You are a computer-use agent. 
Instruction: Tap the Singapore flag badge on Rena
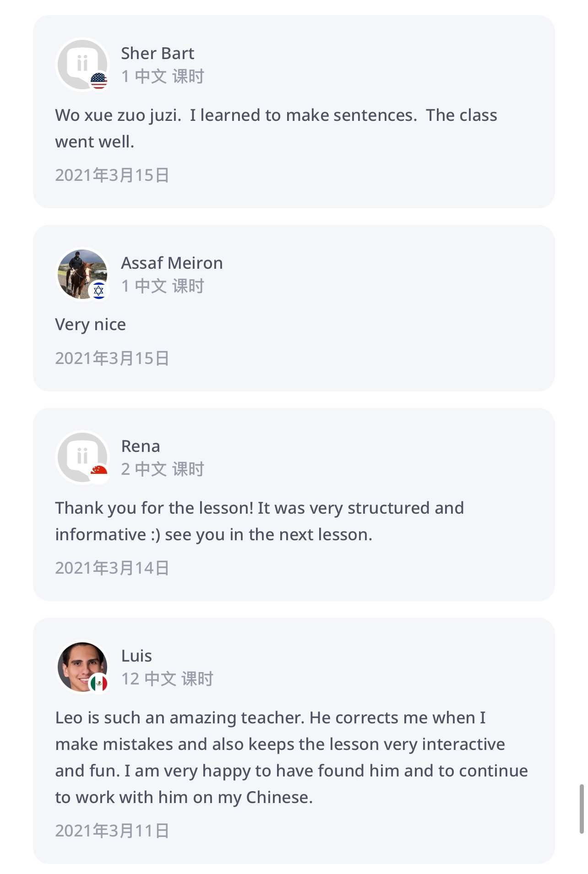point(98,473)
